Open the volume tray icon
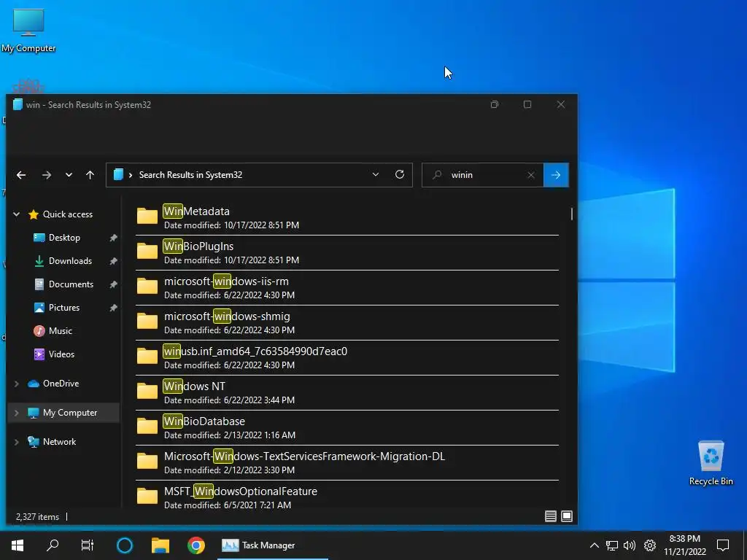The width and height of the screenshot is (747, 560). tap(630, 545)
